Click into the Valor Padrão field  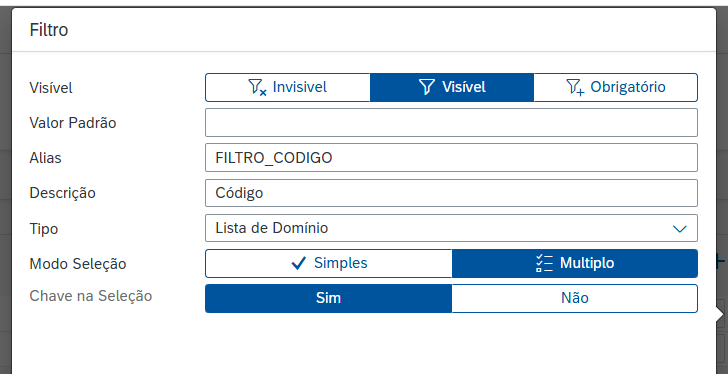pyautogui.click(x=451, y=123)
